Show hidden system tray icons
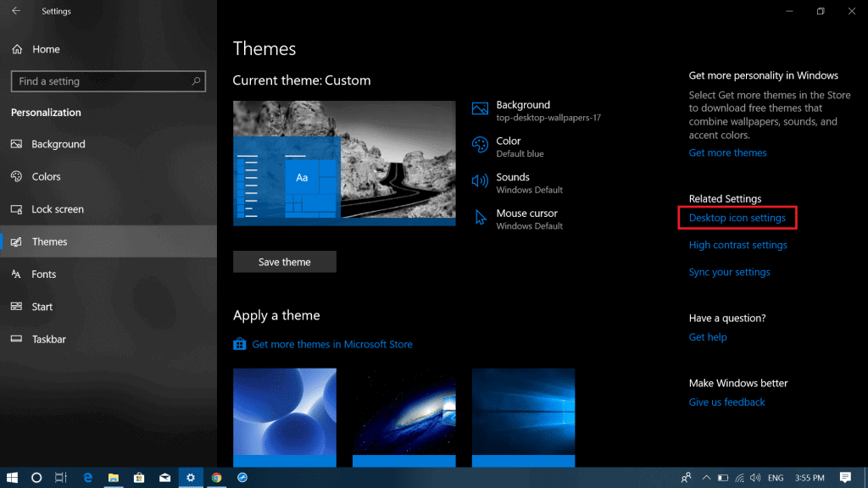Viewport: 868px width, 488px height. 706,478
